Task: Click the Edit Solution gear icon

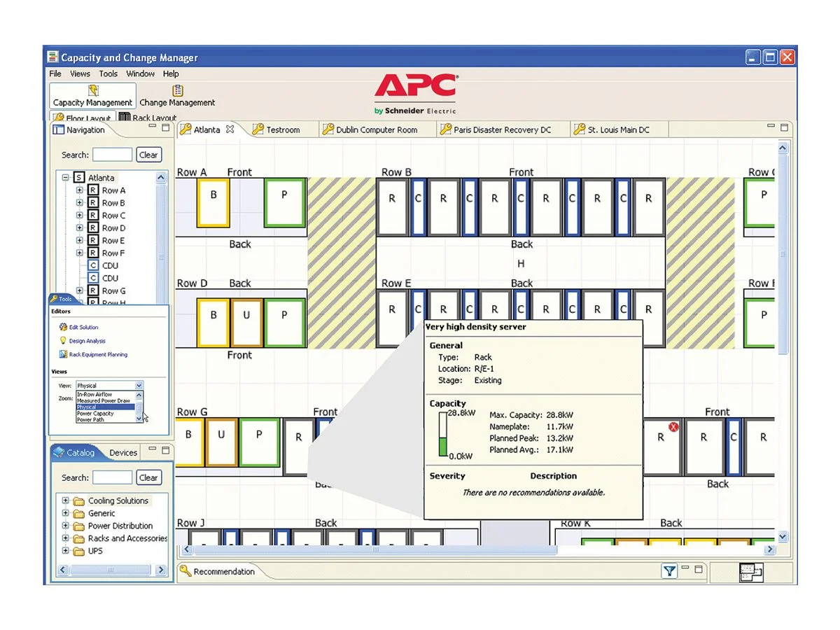Action: click(x=64, y=327)
